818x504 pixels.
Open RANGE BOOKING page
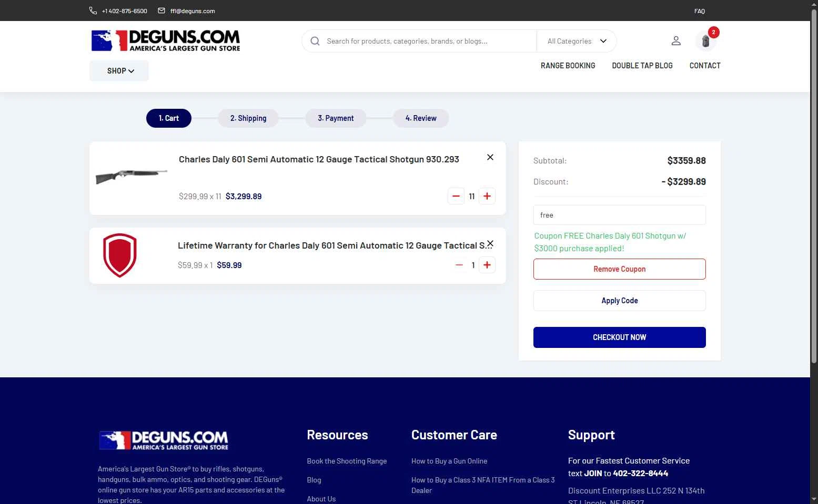[568, 66]
